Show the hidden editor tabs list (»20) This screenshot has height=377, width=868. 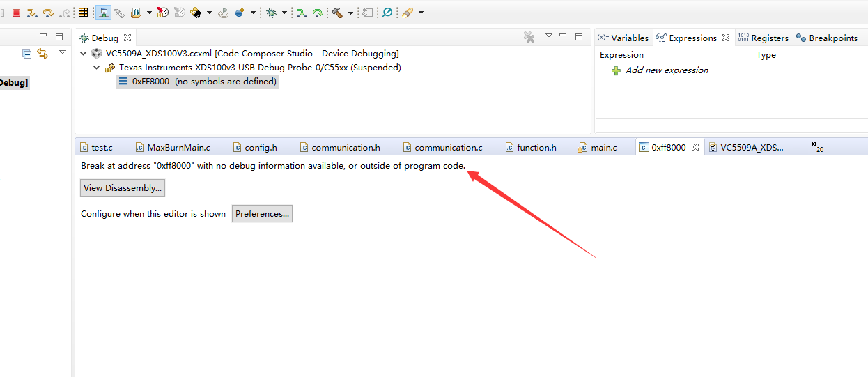click(x=817, y=146)
